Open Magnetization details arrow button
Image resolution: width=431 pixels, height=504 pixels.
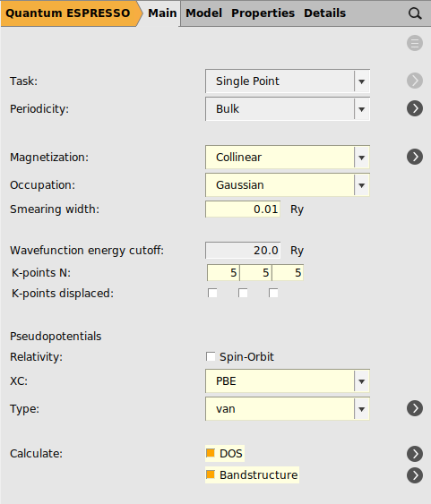[415, 157]
